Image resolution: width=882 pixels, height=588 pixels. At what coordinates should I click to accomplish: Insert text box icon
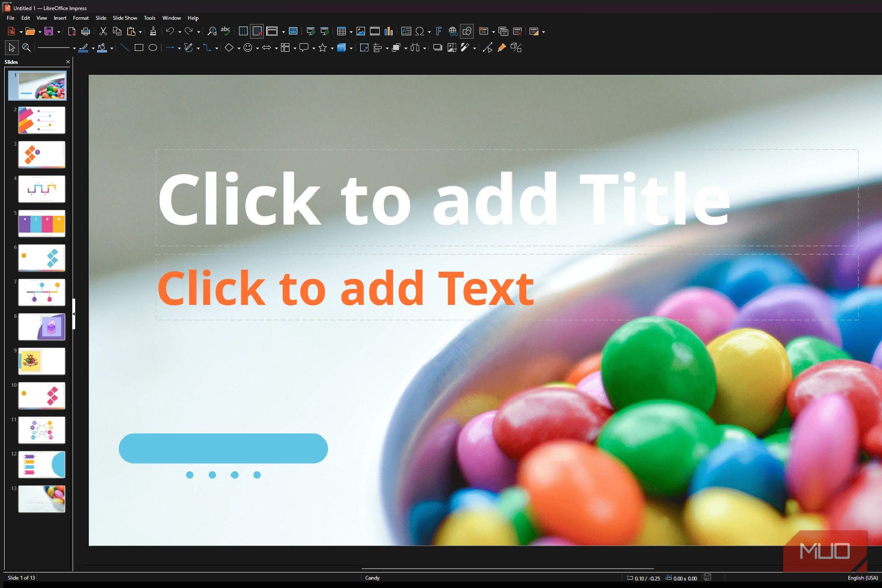point(406,31)
